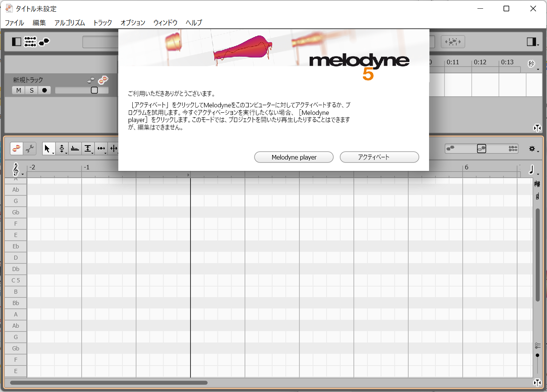This screenshot has width=547, height=392.
Task: Click the note editor zoom icon at bottom-right corner
Action: pos(537,383)
